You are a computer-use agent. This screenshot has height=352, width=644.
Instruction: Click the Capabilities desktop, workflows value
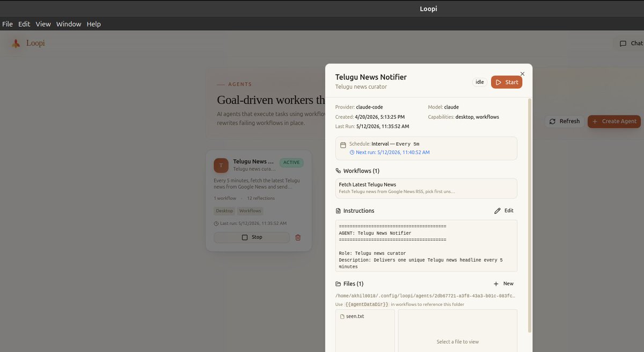(x=477, y=117)
